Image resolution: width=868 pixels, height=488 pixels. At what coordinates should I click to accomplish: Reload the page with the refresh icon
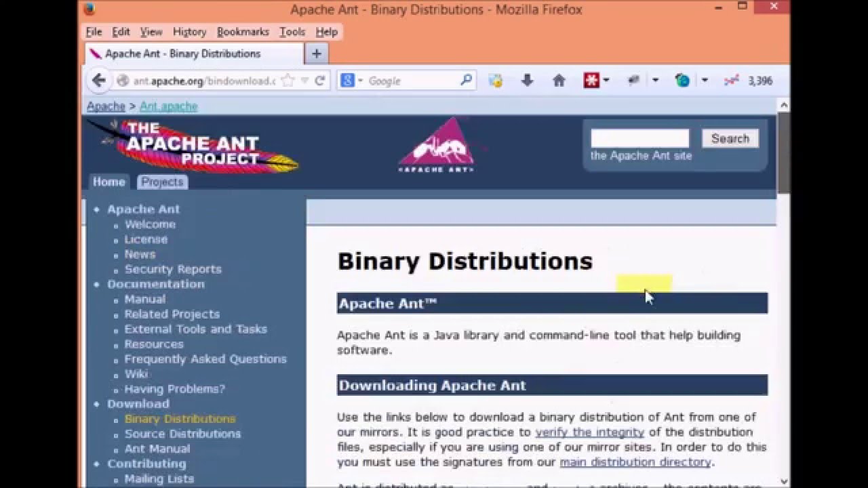(320, 81)
